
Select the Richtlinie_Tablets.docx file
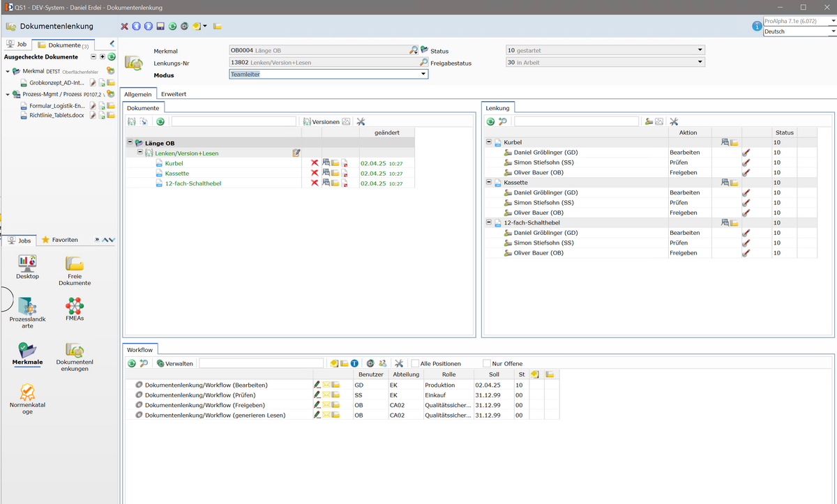click(56, 115)
